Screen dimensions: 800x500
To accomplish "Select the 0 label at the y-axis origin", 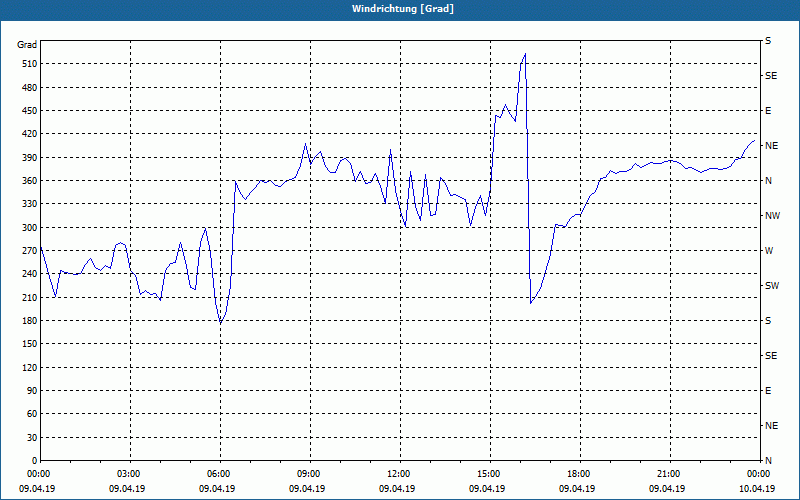I will pos(35,461).
